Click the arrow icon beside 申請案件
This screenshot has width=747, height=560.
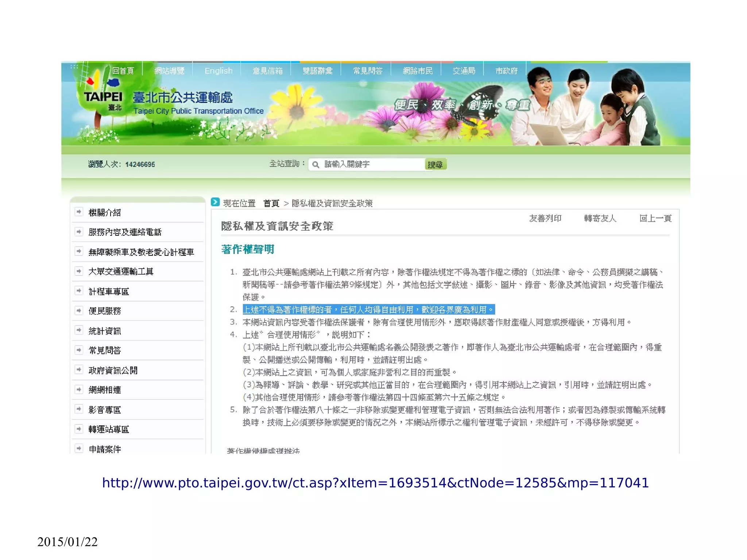coord(79,448)
